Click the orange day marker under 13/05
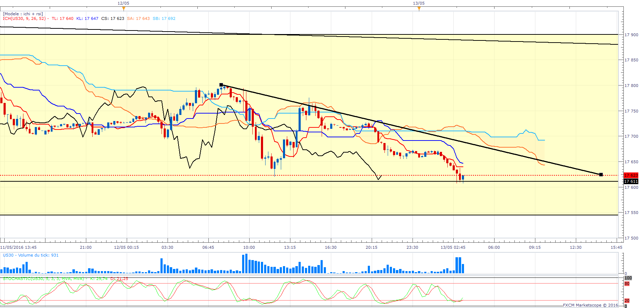 pos(419,9)
